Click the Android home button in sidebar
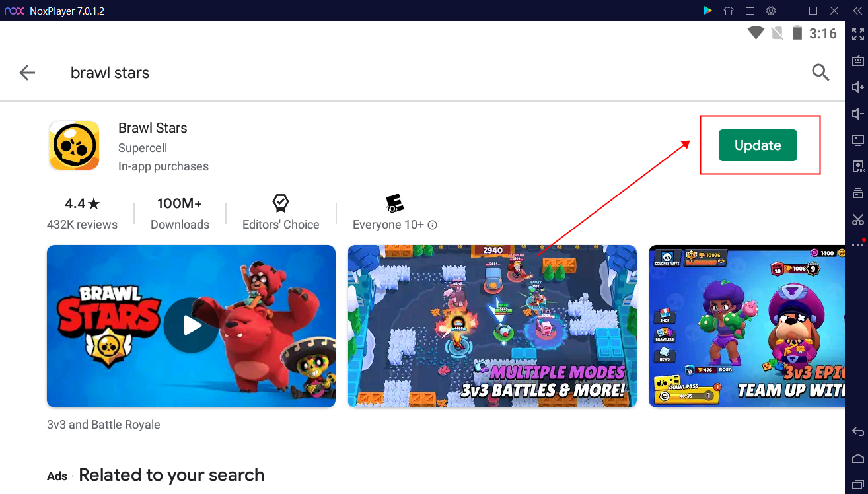This screenshot has height=494, width=868. tap(857, 458)
